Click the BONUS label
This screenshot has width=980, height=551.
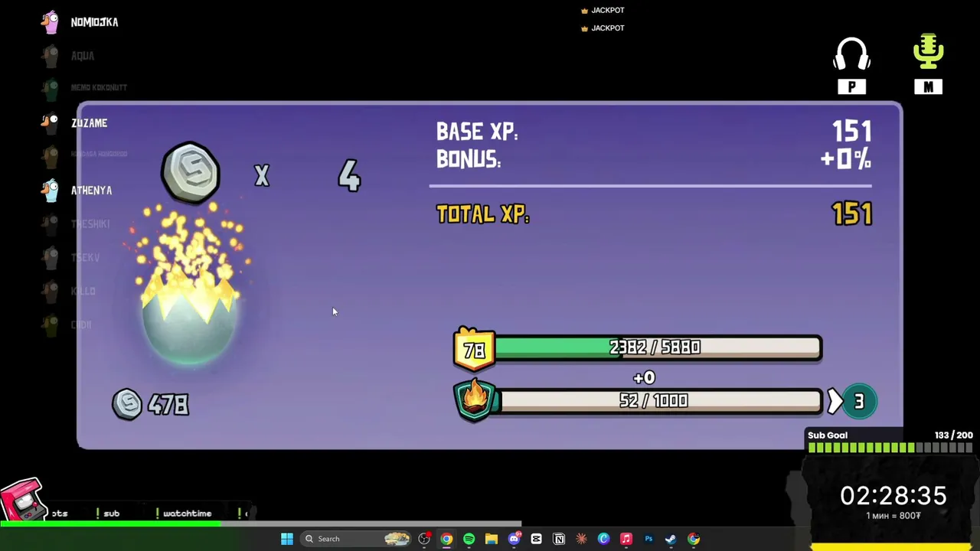click(x=469, y=159)
